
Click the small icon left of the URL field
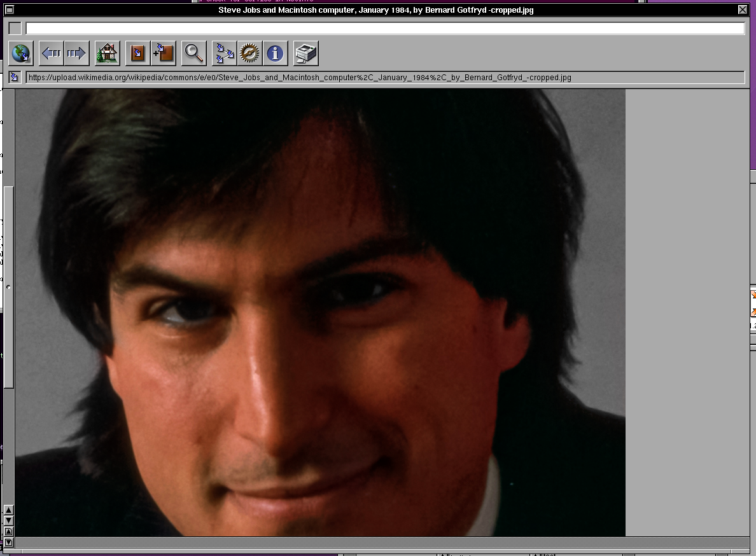pyautogui.click(x=15, y=78)
